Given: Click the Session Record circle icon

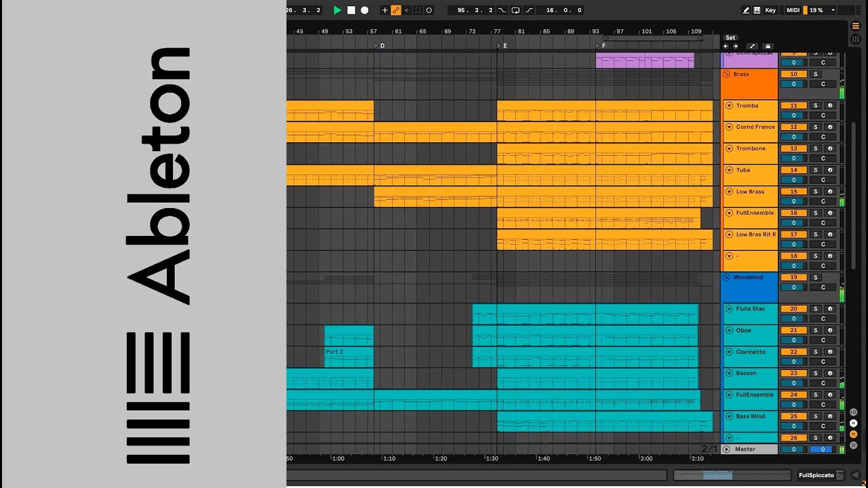Looking at the screenshot, I should (429, 10).
